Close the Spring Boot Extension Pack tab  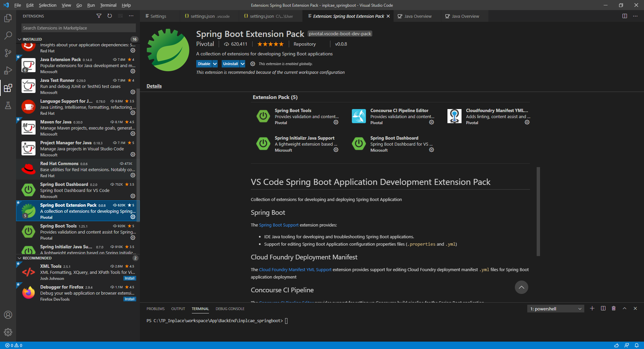(388, 16)
